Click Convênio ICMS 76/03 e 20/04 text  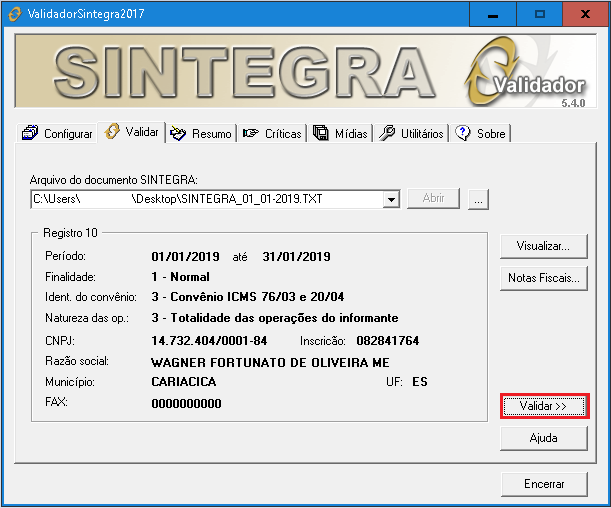[257, 297]
